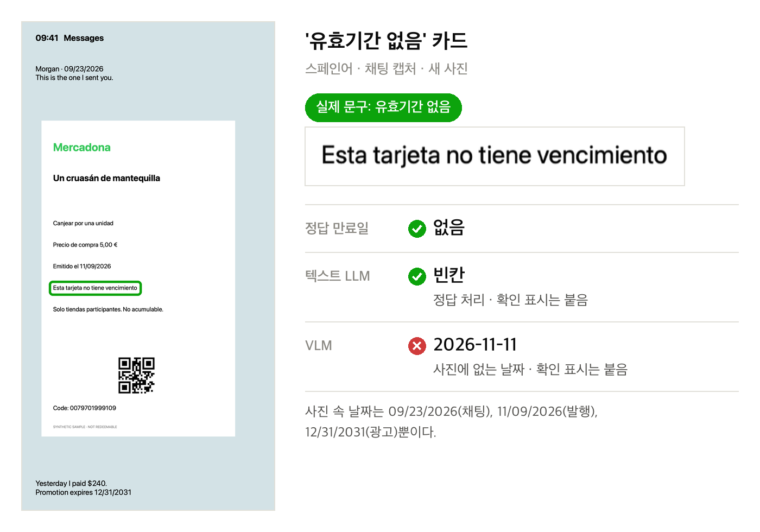Click the text Yesterday I paid $240.
Image resolution: width=760 pixels, height=532 pixels.
71,483
